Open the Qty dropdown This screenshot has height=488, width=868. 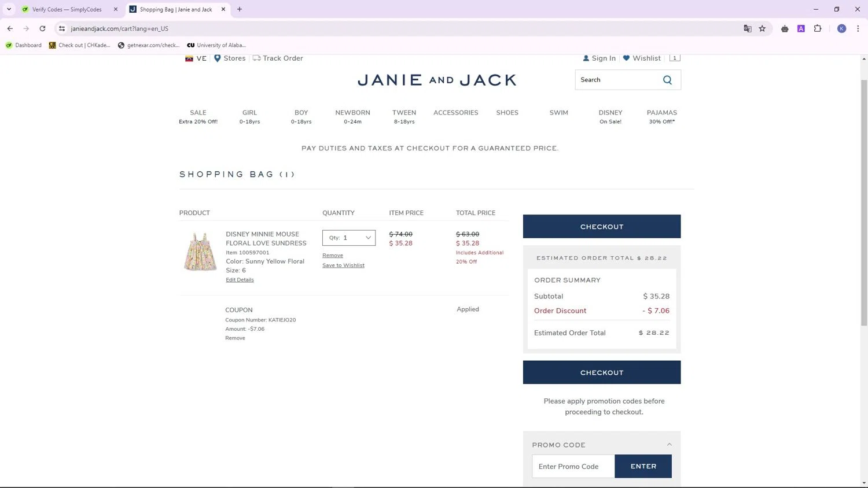[349, 238]
